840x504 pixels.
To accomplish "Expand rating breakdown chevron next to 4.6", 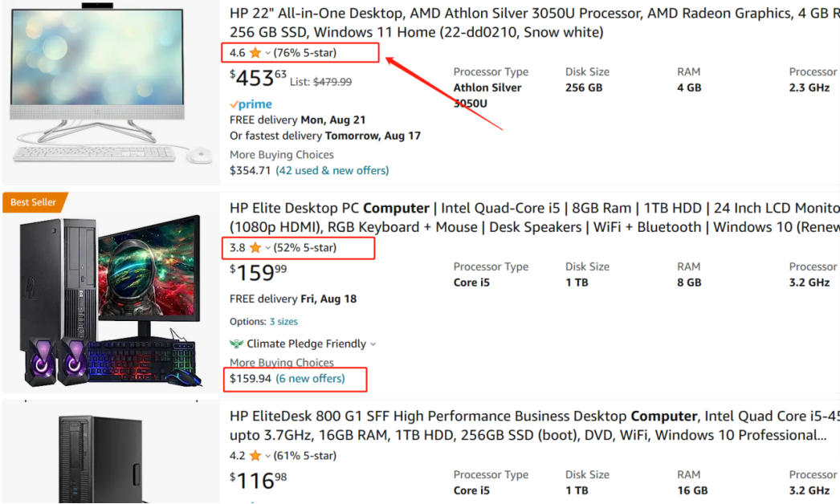I will (x=268, y=53).
